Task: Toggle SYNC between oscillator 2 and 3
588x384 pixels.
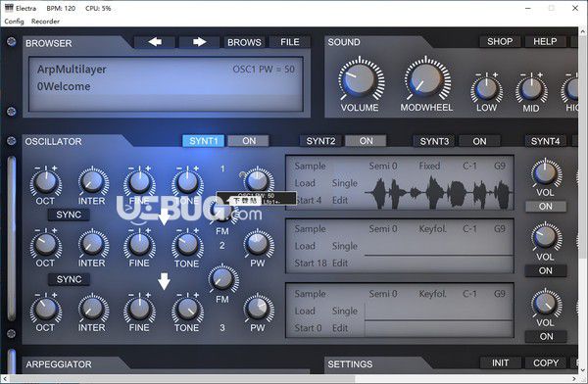Action: tap(69, 279)
